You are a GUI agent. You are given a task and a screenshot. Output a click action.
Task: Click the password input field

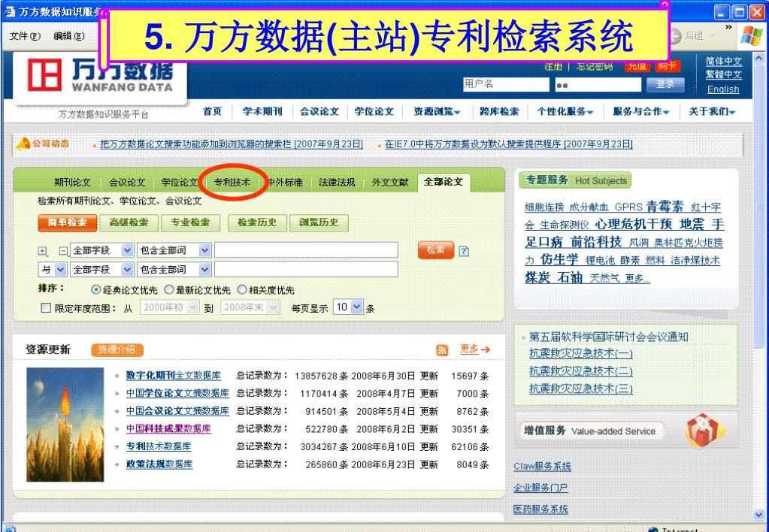coord(598,85)
